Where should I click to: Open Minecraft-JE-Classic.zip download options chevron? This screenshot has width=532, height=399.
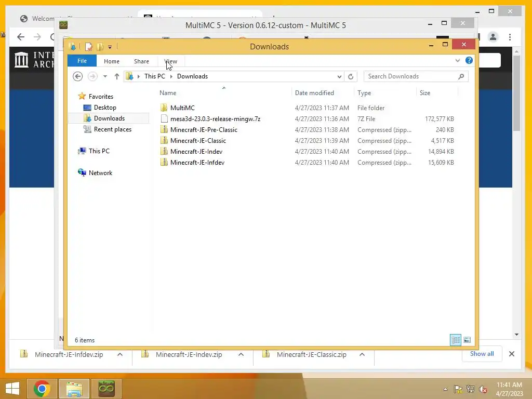tap(362, 354)
